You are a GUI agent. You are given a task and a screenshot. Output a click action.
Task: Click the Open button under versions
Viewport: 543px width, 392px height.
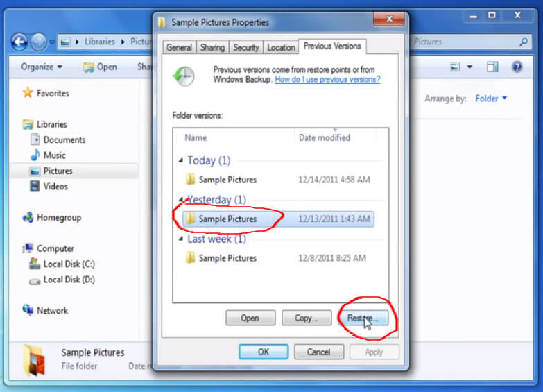point(250,318)
